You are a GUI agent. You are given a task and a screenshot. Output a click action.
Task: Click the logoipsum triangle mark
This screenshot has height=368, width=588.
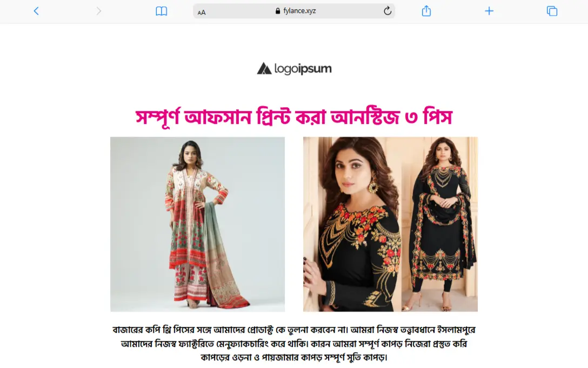[264, 68]
